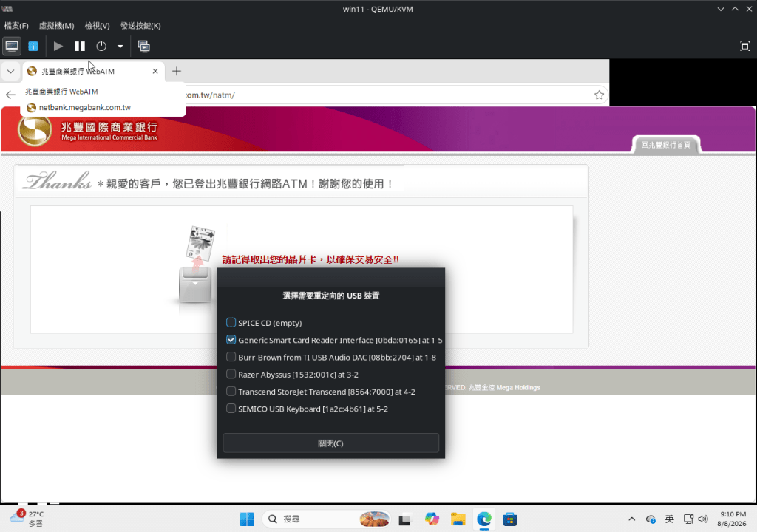
Task: Open the Windows Start menu
Action: [x=247, y=519]
